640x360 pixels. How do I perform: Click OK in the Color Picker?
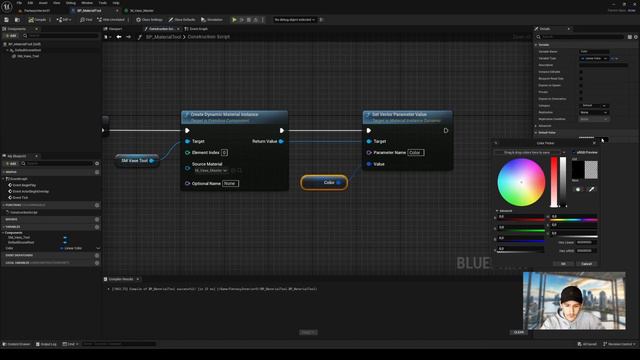(x=563, y=264)
